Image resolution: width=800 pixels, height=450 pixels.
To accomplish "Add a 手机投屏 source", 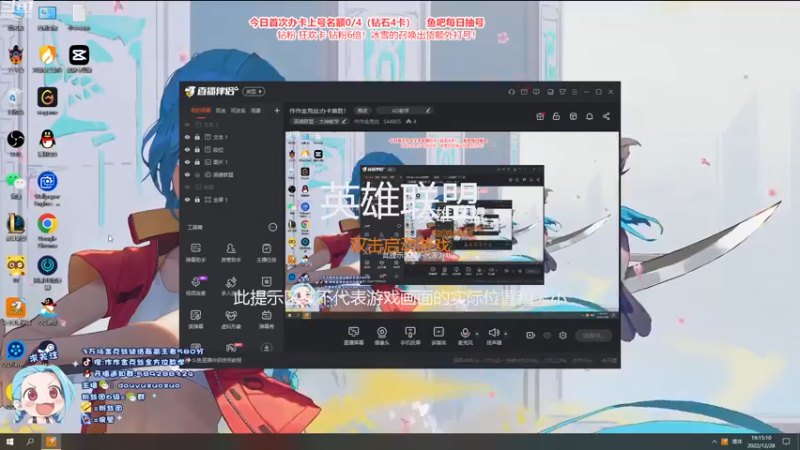I will coord(410,336).
